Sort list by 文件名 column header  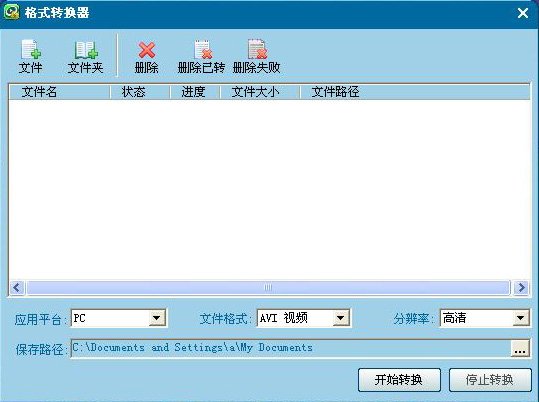coord(59,92)
